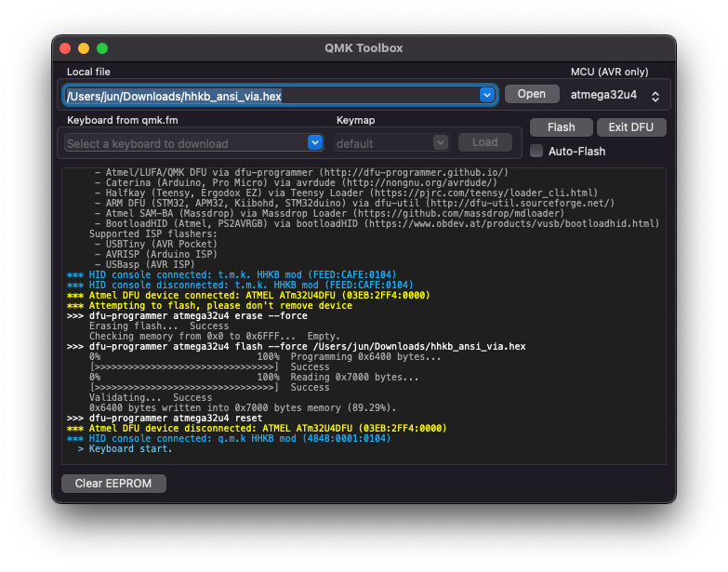728x572 pixels.
Task: Maximize the window with green button
Action: (102, 48)
